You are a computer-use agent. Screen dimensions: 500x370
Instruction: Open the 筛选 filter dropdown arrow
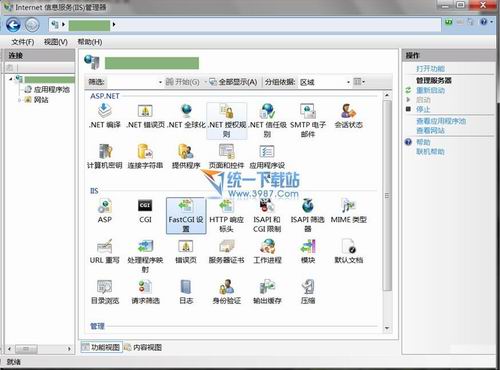pyautogui.click(x=160, y=82)
